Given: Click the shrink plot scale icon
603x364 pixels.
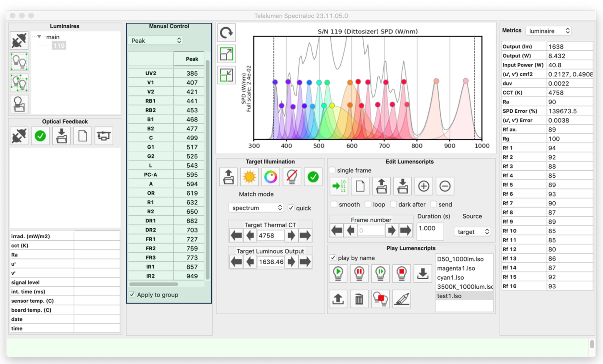Looking at the screenshot, I should (226, 75).
